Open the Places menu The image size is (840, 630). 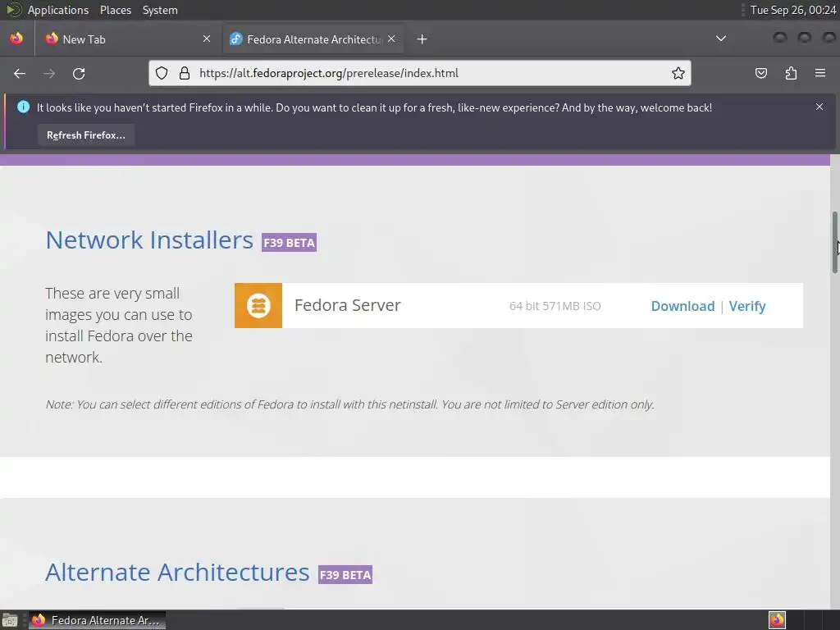115,10
